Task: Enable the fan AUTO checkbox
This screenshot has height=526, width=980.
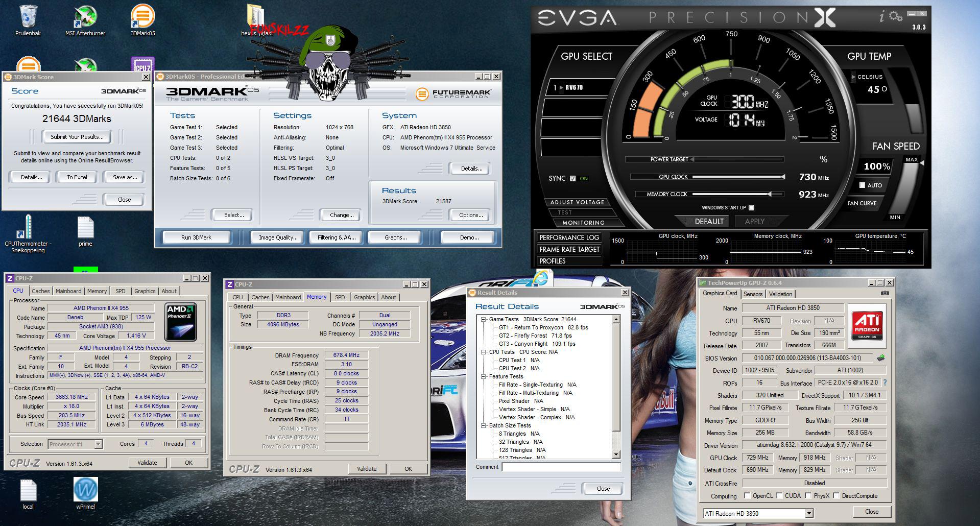Action: (862, 185)
